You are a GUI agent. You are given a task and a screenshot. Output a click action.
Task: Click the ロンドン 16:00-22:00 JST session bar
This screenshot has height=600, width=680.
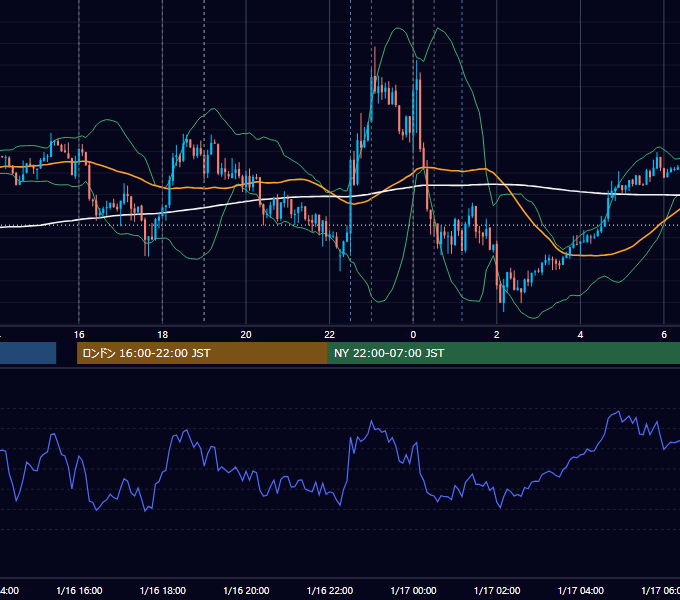pyautogui.click(x=202, y=353)
